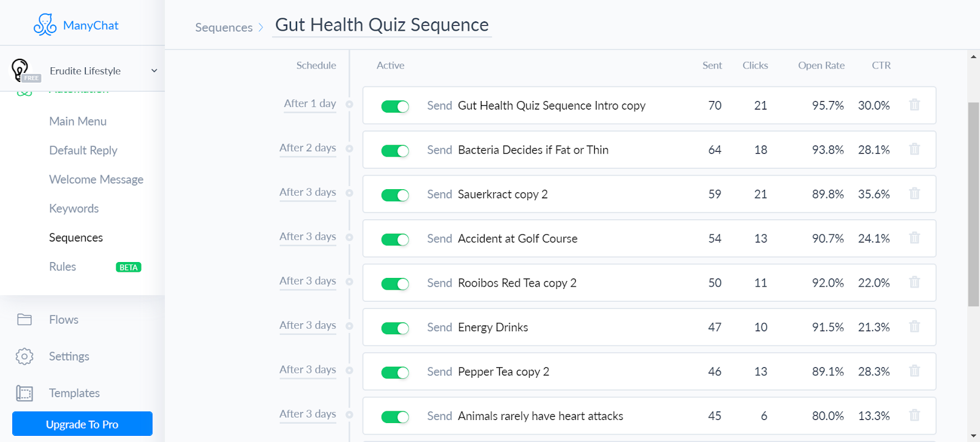Viewport: 980px width, 442px height.
Task: Expand the Erudite Lifestyle account dropdown
Action: click(x=154, y=71)
